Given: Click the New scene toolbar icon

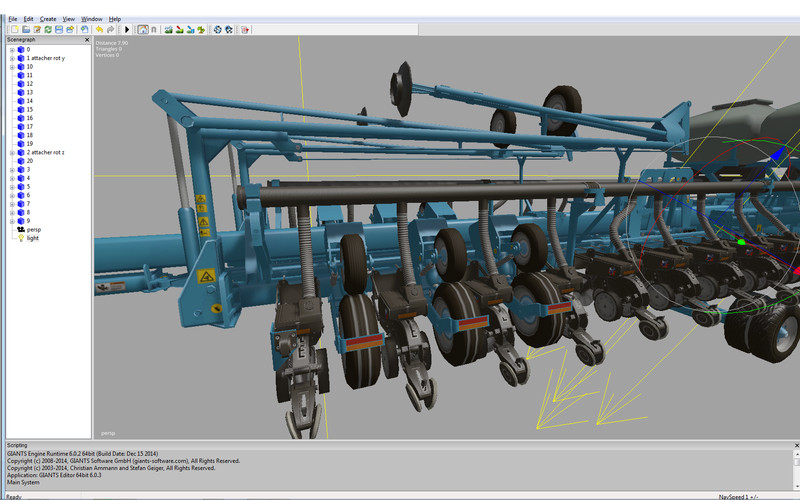Looking at the screenshot, I should [13, 30].
